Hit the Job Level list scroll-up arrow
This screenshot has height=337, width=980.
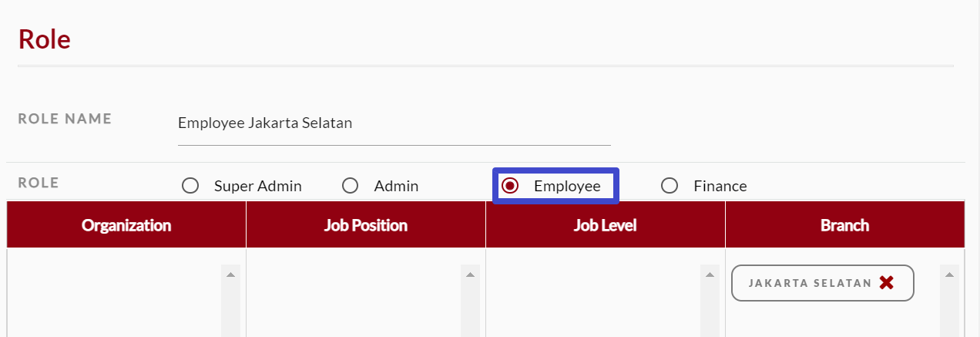click(709, 275)
